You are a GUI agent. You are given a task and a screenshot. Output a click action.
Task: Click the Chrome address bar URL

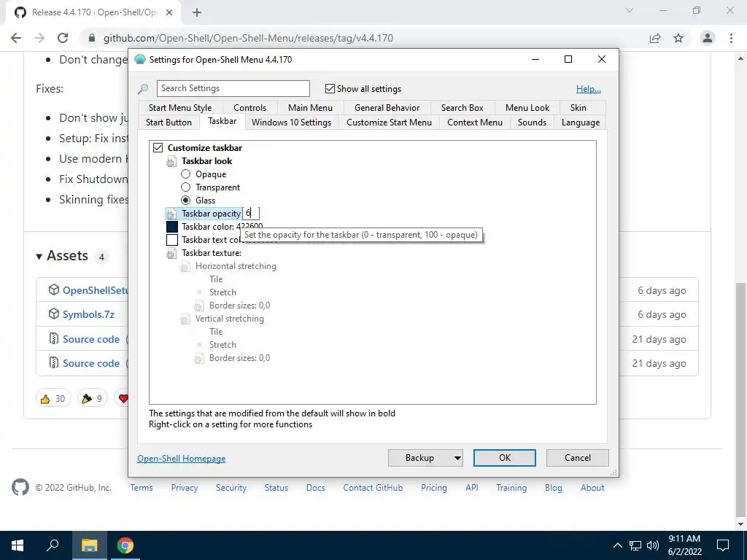248,38
